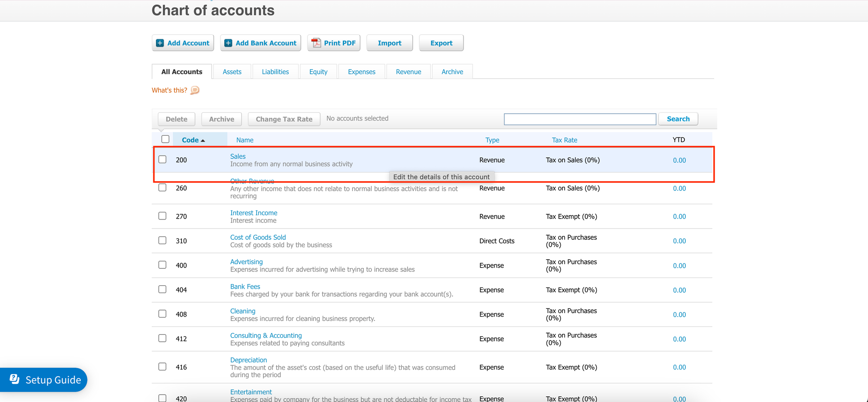Click the Code column sort arrow
This screenshot has width=868, height=402.
203,141
